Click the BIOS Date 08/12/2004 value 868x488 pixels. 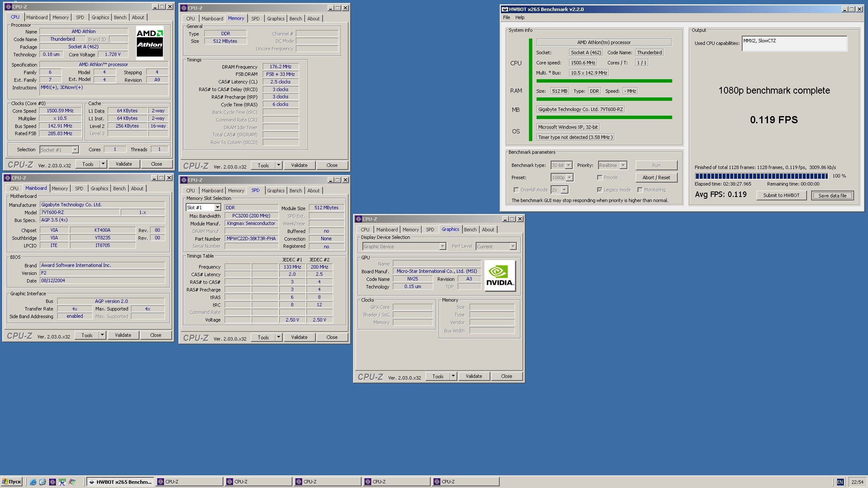(102, 280)
